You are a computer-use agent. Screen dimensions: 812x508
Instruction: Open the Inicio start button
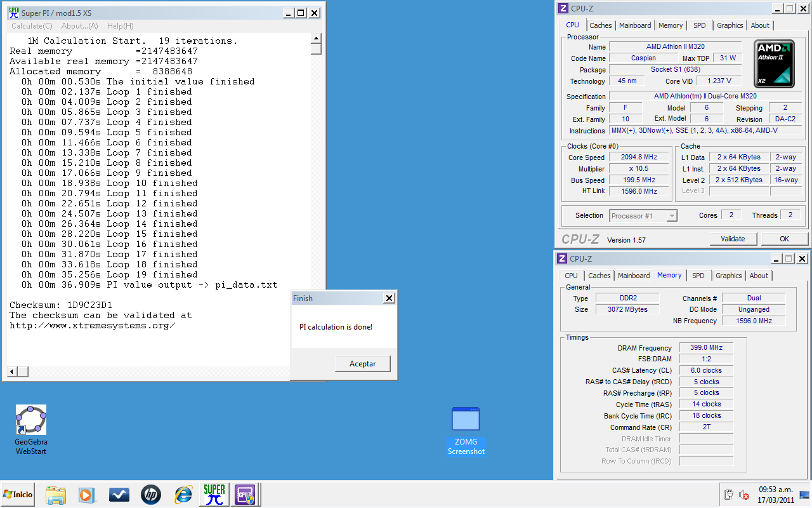[18, 494]
